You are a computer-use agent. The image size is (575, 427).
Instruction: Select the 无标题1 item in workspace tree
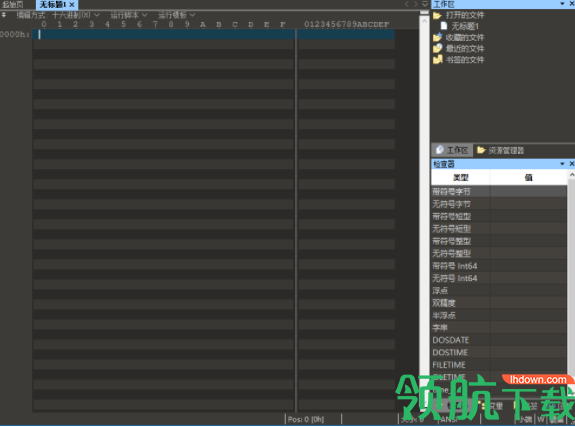465,26
